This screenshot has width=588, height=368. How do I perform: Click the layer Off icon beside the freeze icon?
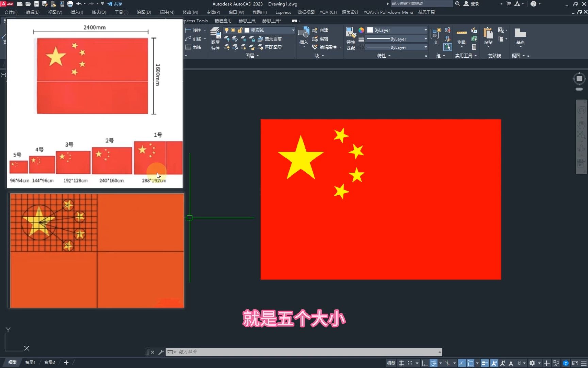pos(227,39)
